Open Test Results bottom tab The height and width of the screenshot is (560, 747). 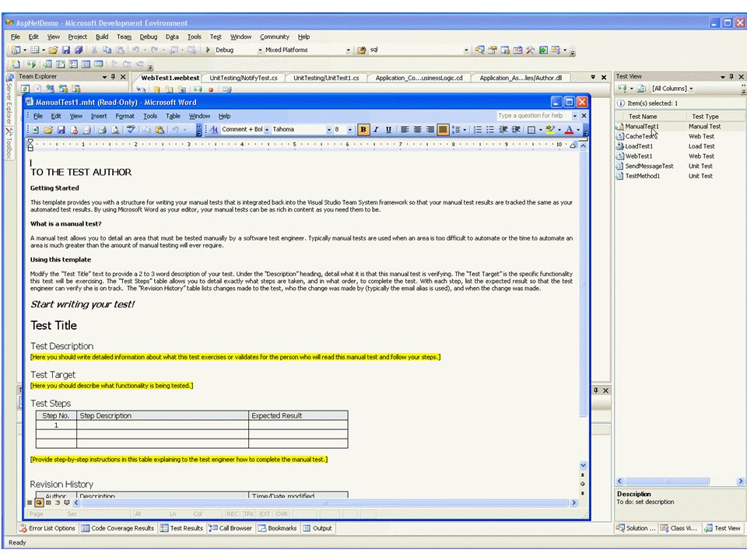(x=181, y=528)
